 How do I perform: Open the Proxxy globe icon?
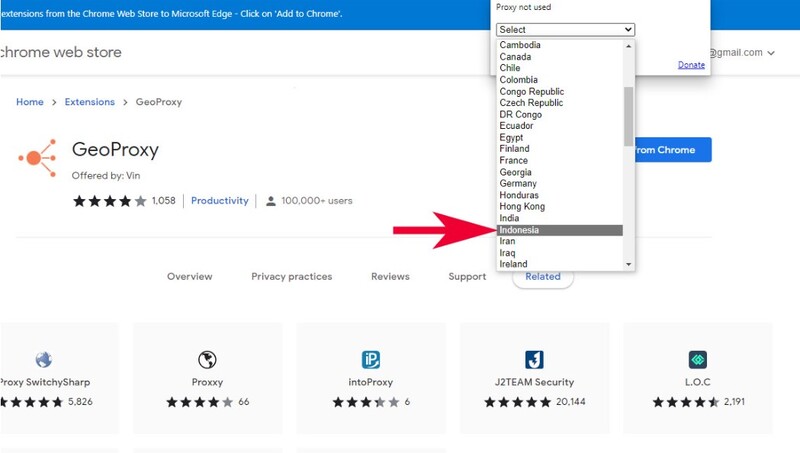point(207,360)
